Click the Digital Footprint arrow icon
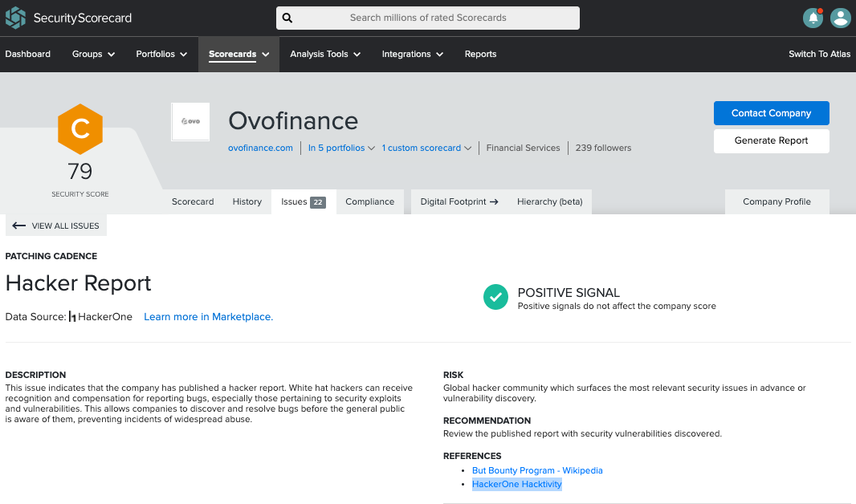Image resolution: width=856 pixels, height=504 pixels. pos(494,201)
